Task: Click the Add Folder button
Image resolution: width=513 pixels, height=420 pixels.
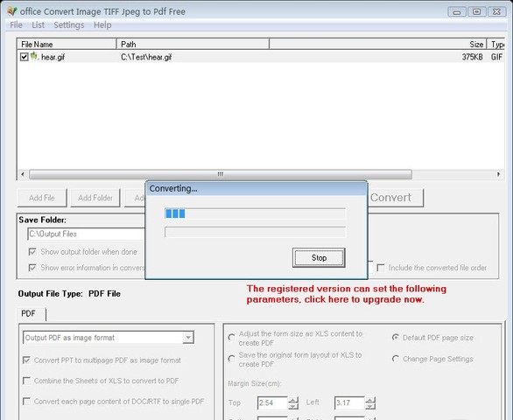Action: 95,198
